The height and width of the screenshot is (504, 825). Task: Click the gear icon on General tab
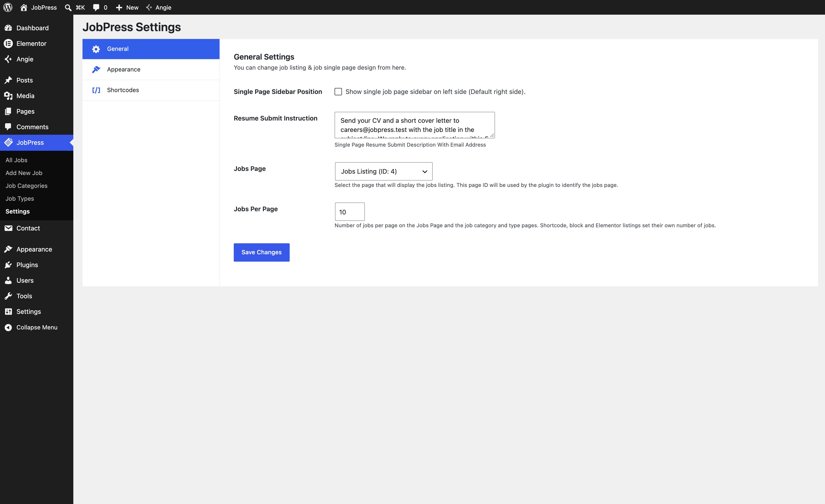[x=96, y=49]
